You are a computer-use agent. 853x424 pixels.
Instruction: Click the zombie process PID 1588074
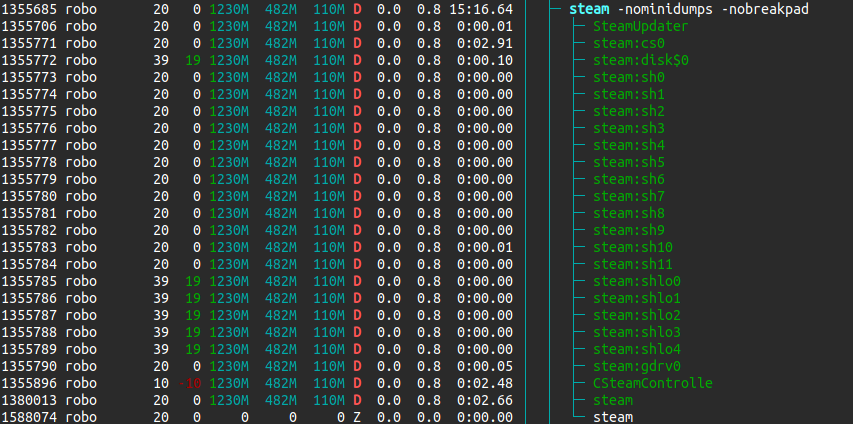pos(29,417)
